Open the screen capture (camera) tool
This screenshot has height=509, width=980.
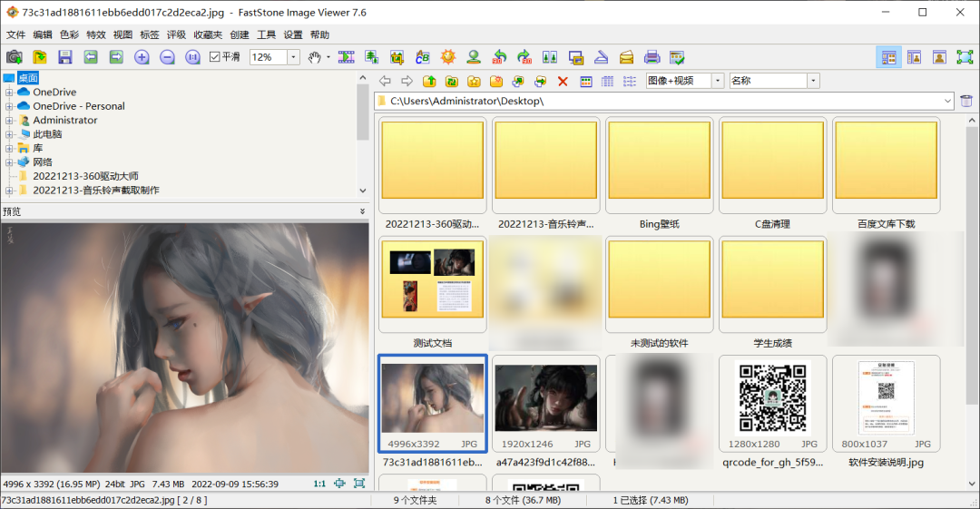(15, 57)
